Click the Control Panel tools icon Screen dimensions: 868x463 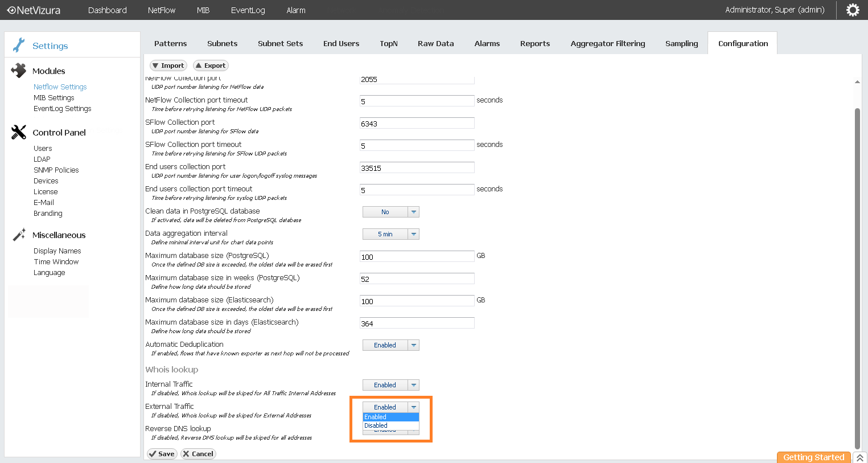click(x=19, y=132)
